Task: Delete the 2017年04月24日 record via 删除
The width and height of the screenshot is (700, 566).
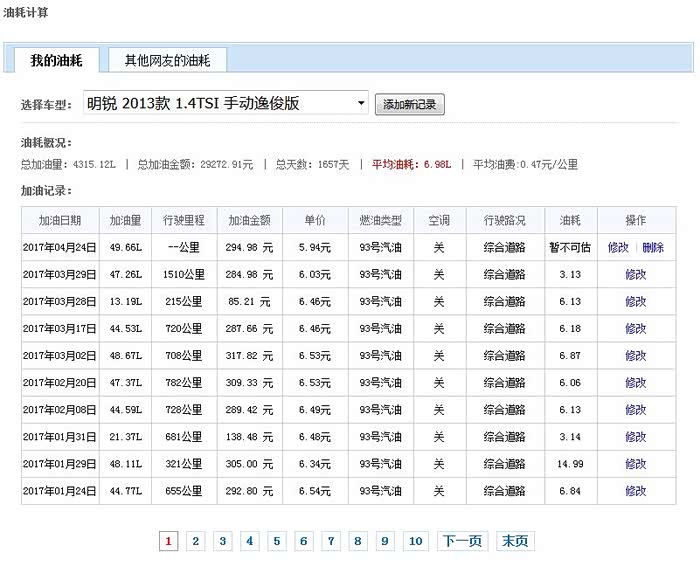Action: 653,247
